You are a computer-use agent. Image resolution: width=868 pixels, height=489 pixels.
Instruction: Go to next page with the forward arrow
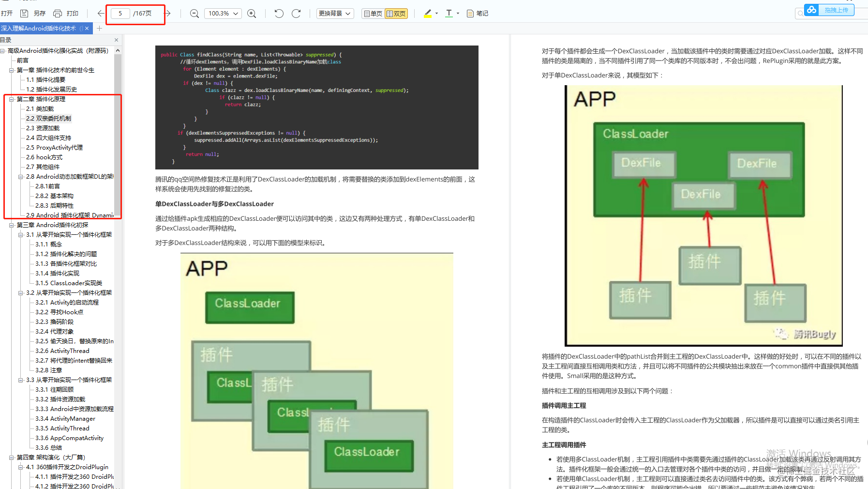click(167, 14)
